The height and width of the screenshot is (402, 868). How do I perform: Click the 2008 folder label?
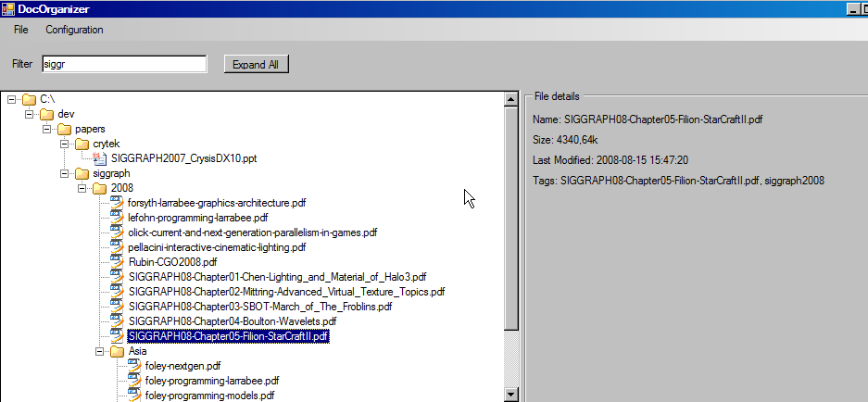click(121, 188)
